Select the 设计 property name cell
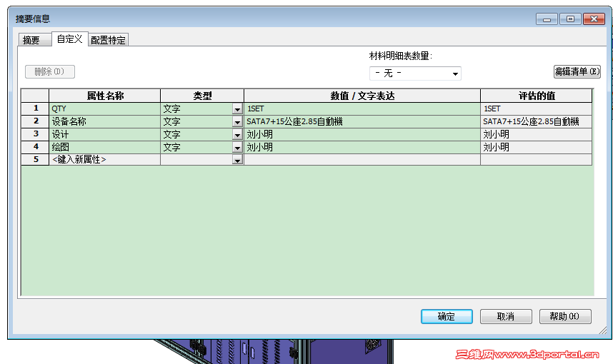This screenshot has height=364, width=613. point(105,135)
